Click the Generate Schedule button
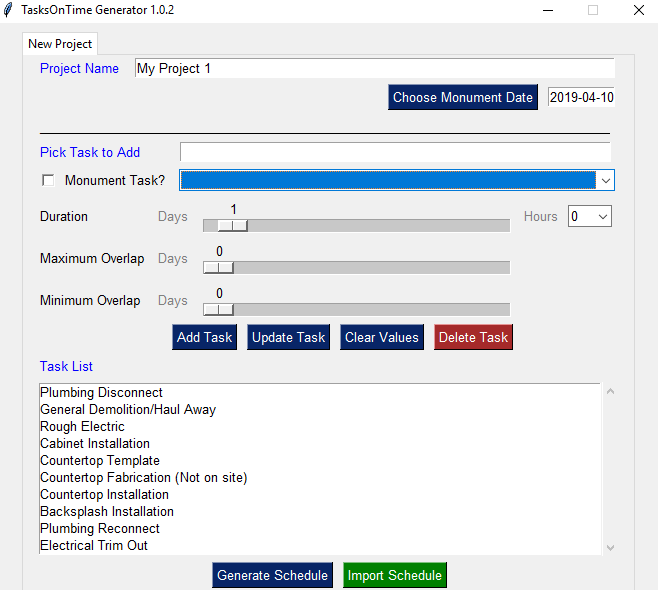This screenshot has height=590, width=658. click(272, 575)
